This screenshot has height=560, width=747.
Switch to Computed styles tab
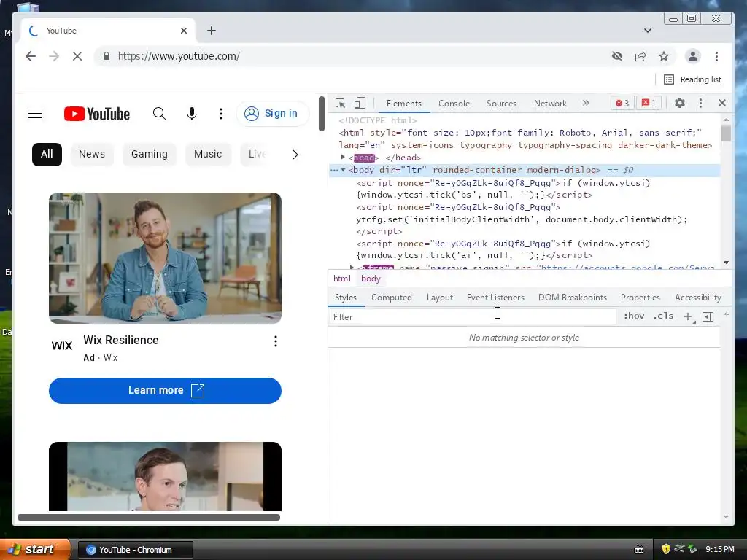(x=392, y=297)
